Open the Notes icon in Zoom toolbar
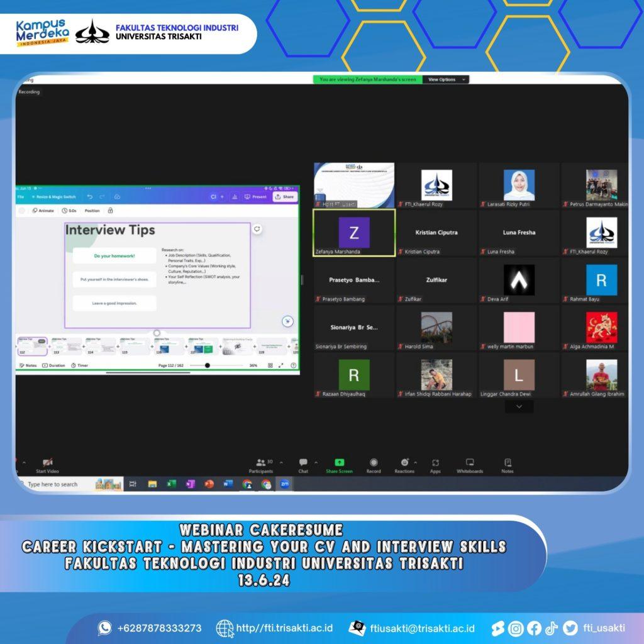Image resolution: width=644 pixels, height=644 pixels. [508, 462]
